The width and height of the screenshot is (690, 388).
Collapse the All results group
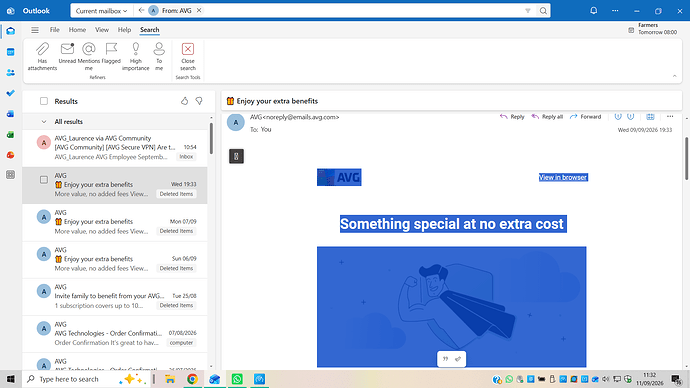[x=44, y=122]
